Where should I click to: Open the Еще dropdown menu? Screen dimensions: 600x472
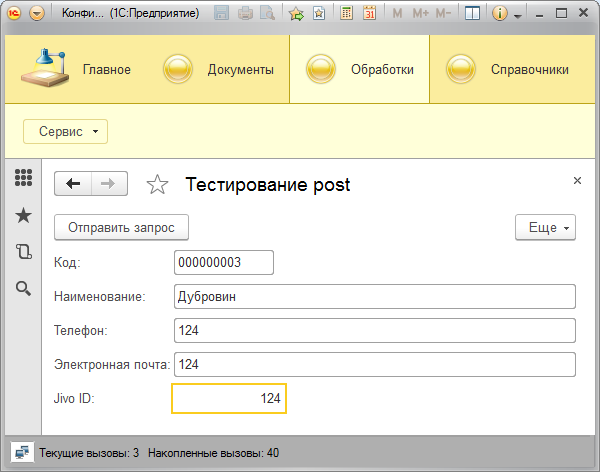[545, 227]
